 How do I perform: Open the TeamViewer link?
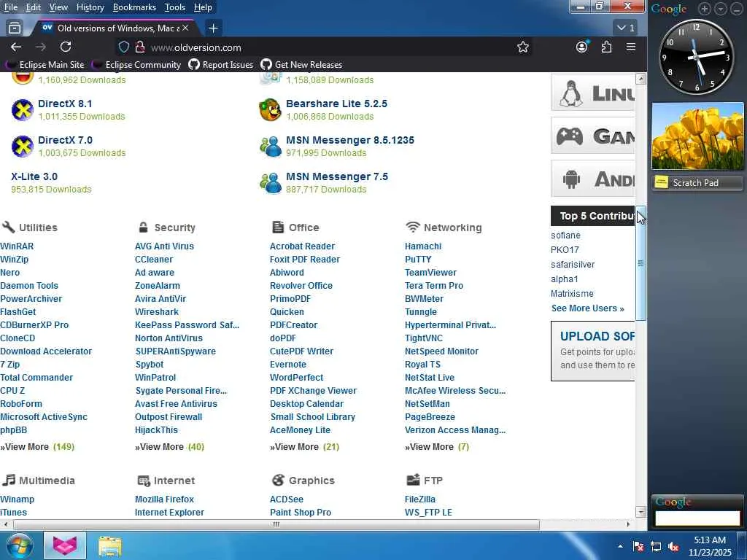tap(430, 273)
